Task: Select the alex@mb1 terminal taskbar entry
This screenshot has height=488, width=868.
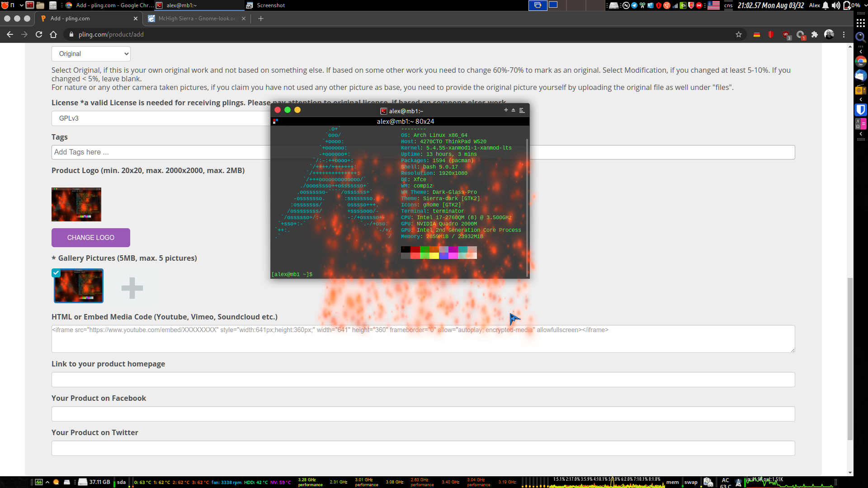Action: pos(199,5)
